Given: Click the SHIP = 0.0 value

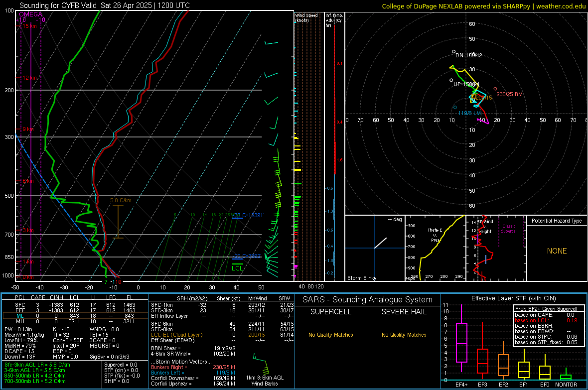Looking at the screenshot, I should [117, 381].
